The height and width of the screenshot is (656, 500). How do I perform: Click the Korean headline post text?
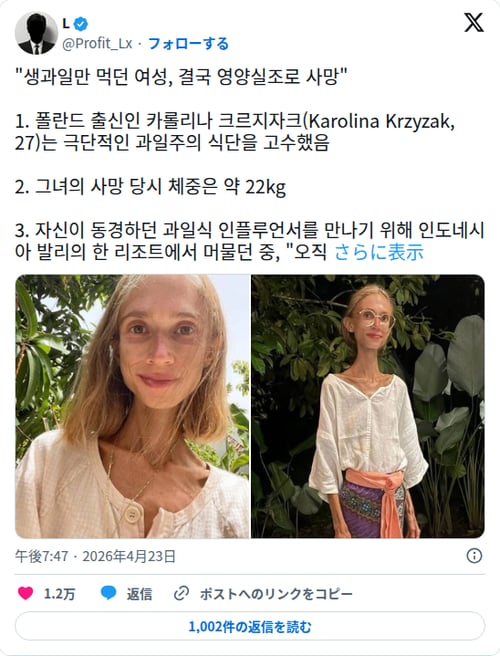point(181,77)
